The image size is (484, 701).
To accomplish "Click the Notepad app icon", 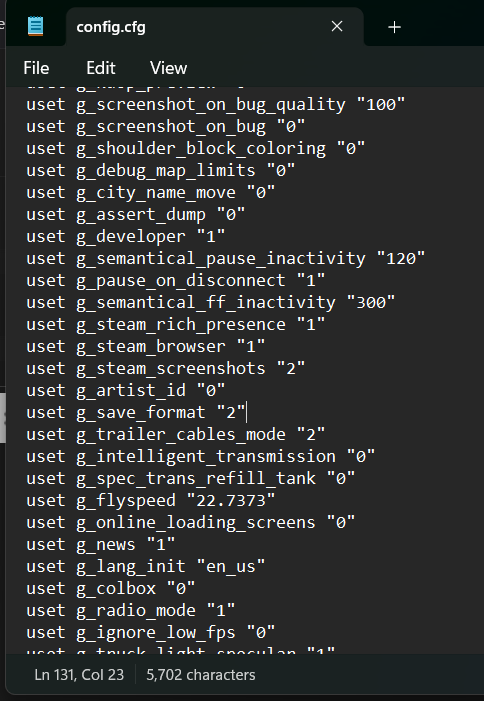I will 35,26.
